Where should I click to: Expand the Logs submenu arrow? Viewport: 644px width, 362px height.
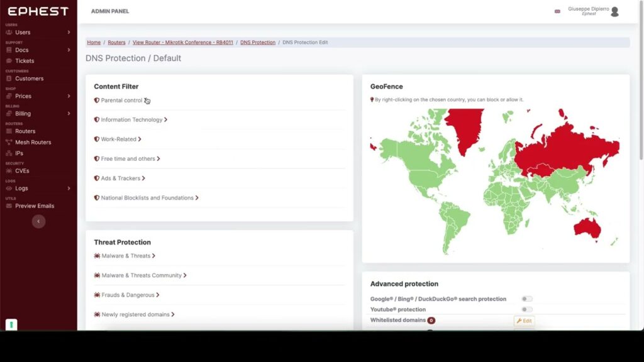tap(69, 189)
